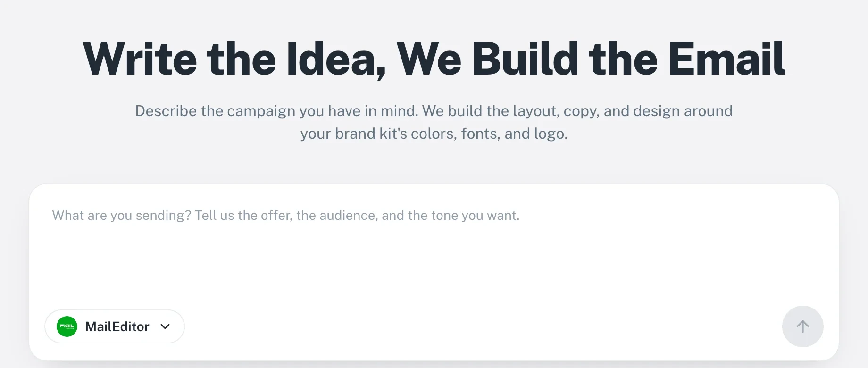Click the word "Write" in the title
This screenshot has width=868, height=368.
pos(140,59)
